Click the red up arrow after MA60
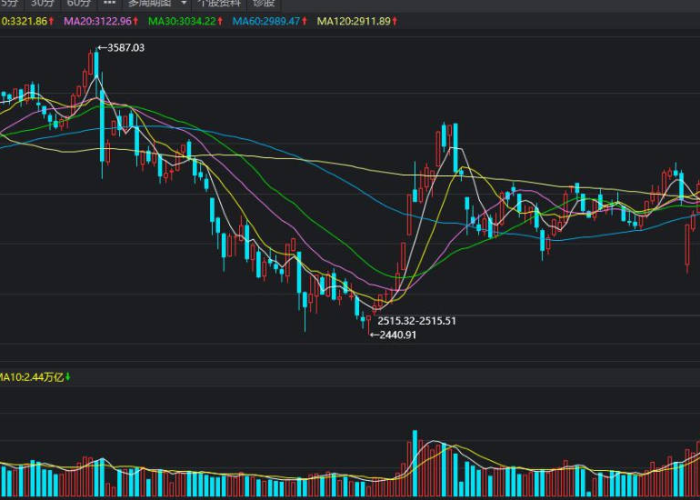 (x=307, y=20)
